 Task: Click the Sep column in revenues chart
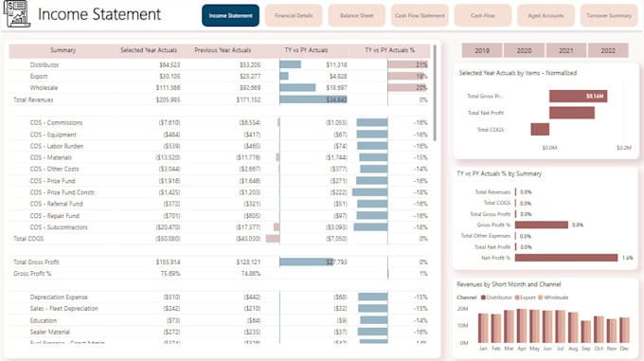[x=586, y=332]
